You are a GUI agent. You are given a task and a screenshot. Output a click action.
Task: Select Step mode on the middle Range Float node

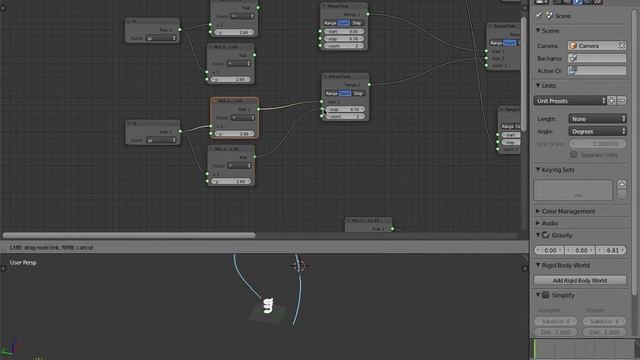(358, 93)
